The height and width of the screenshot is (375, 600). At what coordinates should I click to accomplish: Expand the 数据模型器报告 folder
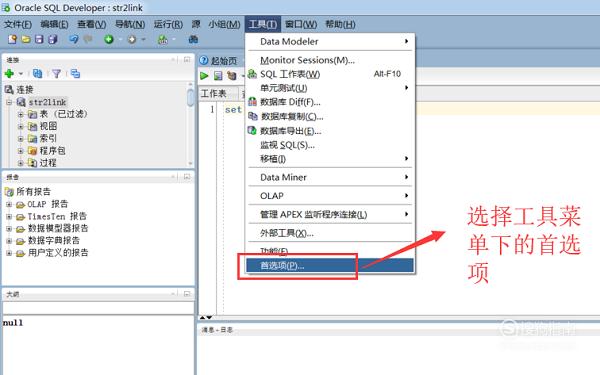(9, 228)
